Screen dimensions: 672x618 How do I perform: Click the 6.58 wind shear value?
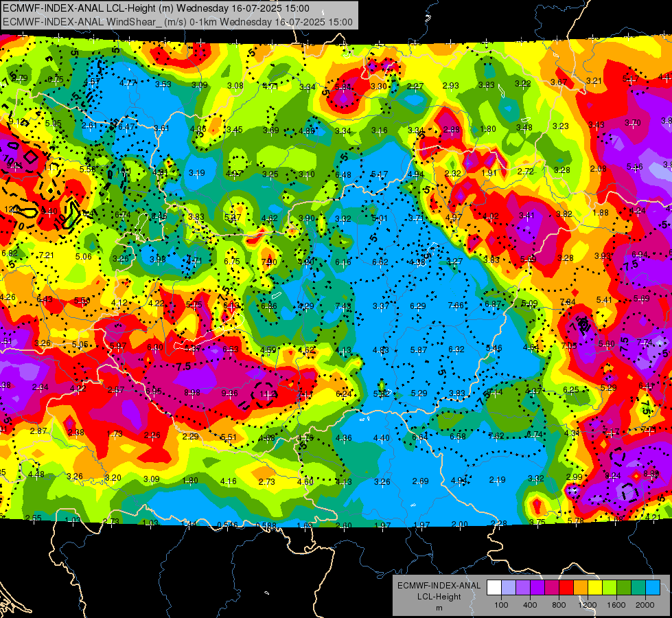[x=458, y=437]
